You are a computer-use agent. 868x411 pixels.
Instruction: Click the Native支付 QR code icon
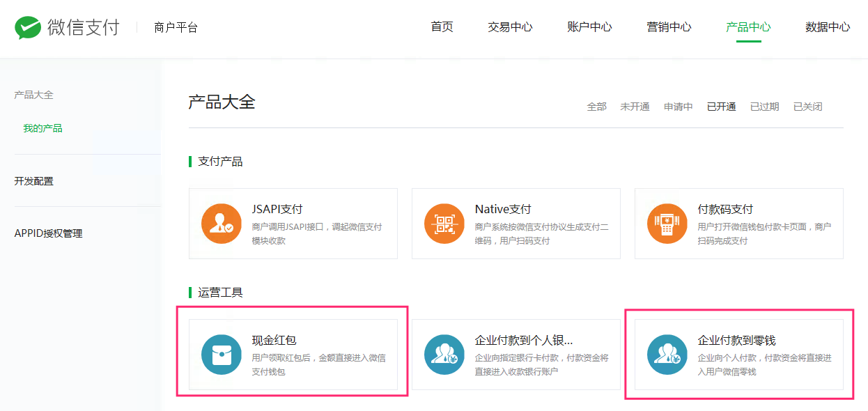point(444,224)
